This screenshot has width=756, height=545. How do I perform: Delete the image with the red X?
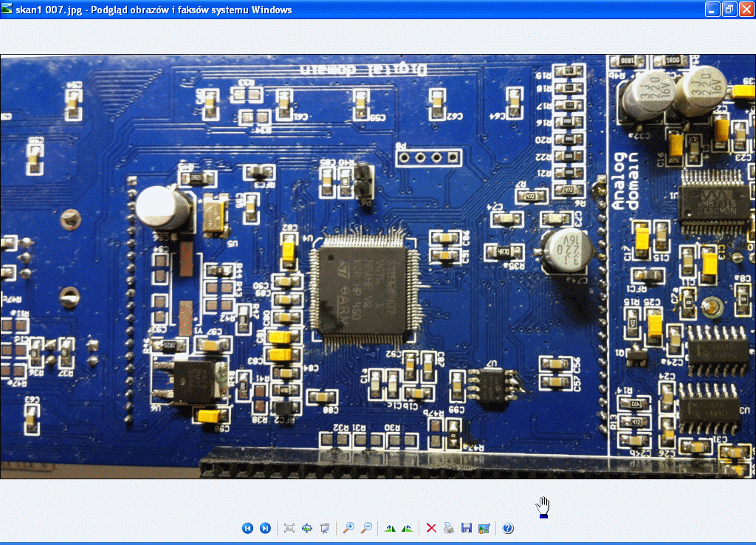pyautogui.click(x=431, y=528)
